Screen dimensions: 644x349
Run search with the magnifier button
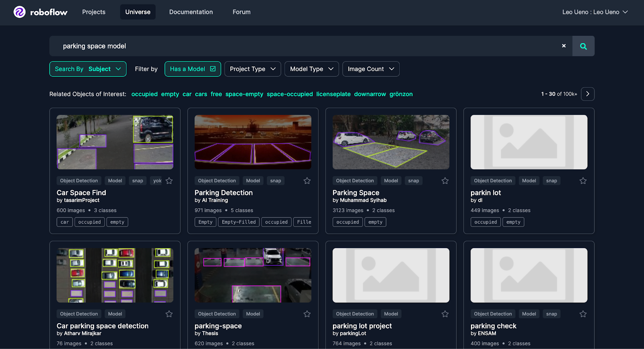click(x=583, y=46)
